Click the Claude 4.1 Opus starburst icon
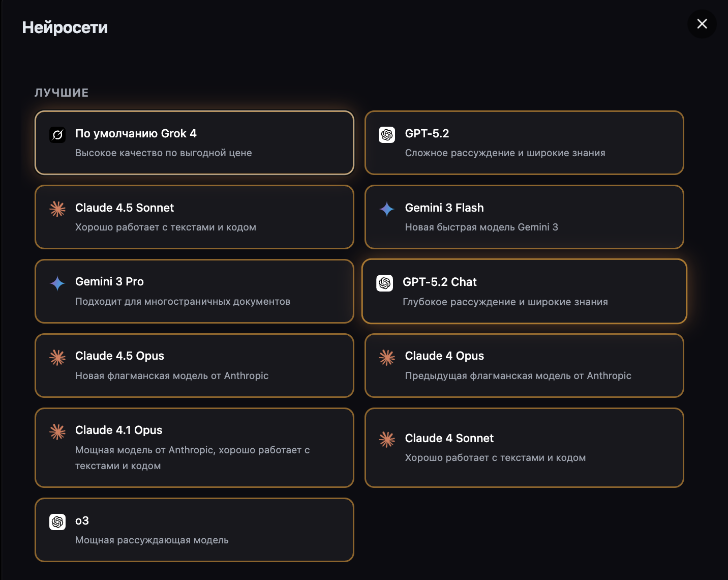Viewport: 728px width, 580px height. pos(57,431)
